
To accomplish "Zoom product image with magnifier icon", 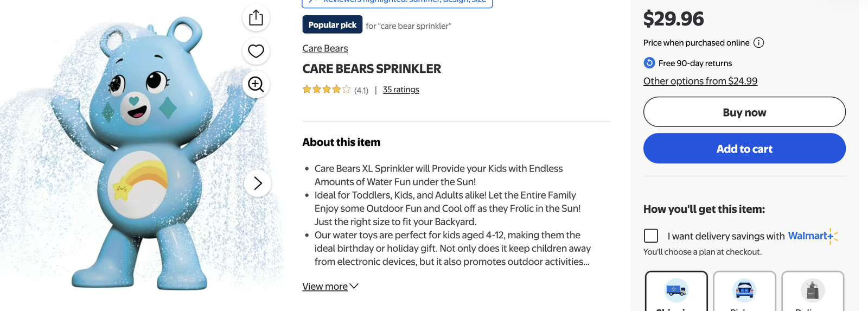I will pos(256,85).
